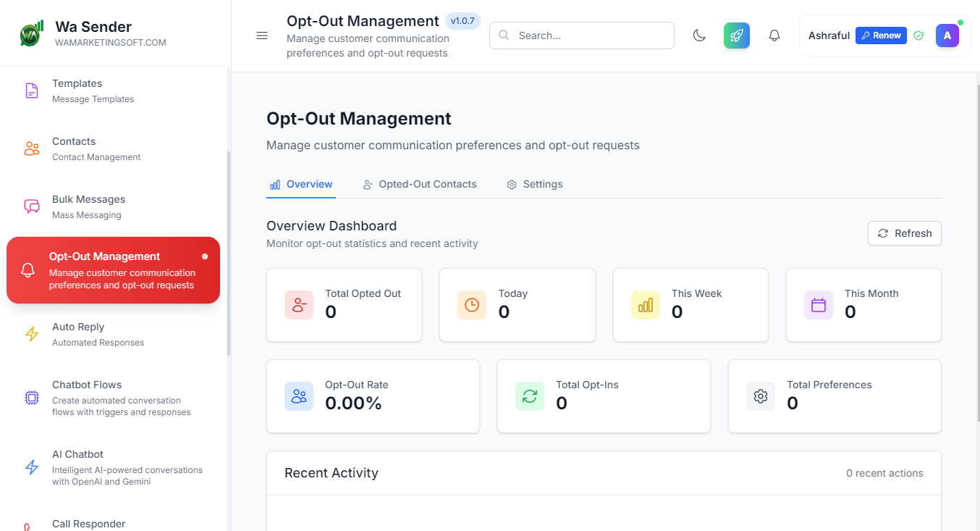Select the Overview tab
This screenshot has width=980, height=531.
(301, 184)
